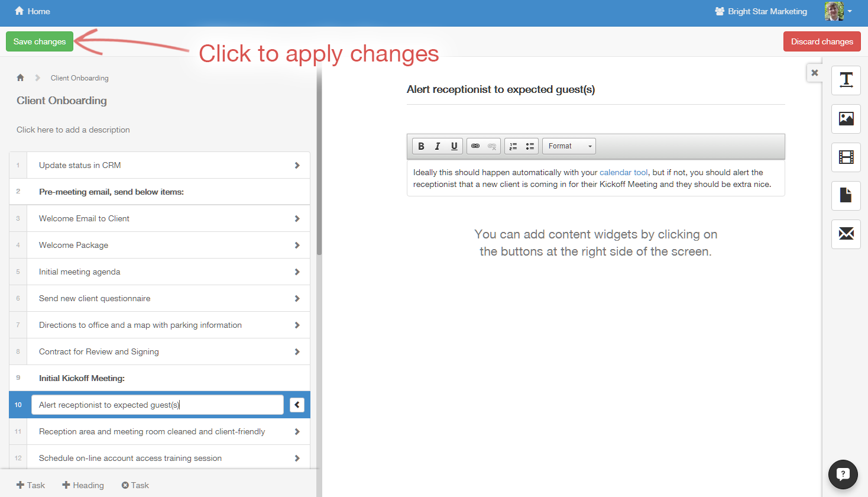Toggle bold formatting

(421, 146)
